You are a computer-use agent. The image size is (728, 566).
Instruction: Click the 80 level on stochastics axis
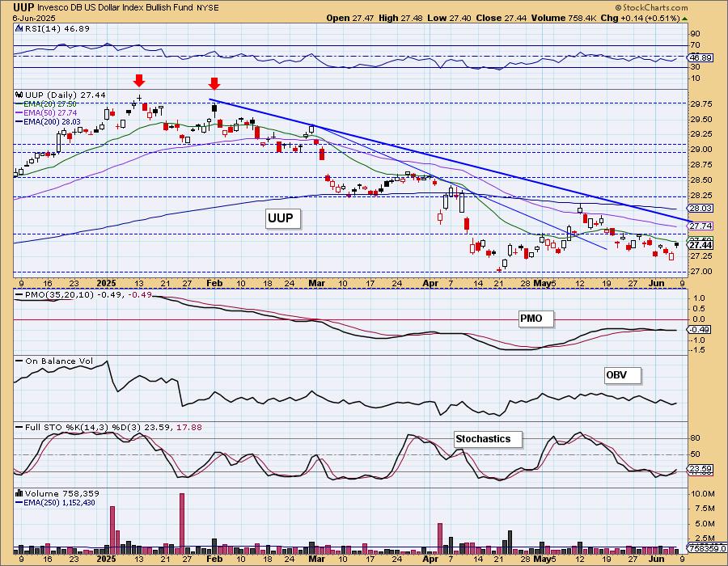696,438
